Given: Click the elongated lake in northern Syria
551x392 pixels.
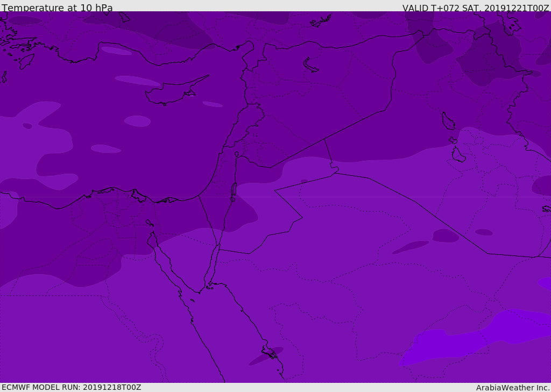Looking at the screenshot, I should (310, 65).
